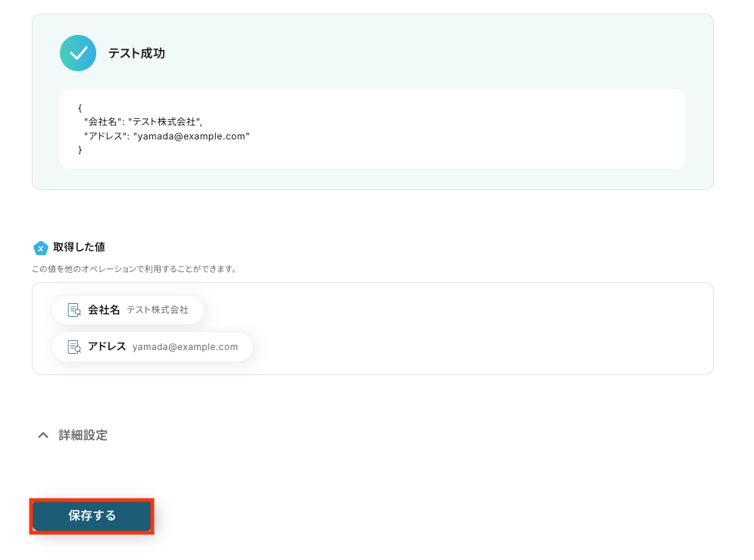Click the yamada@example.com value in アドレス chip
The image size is (754, 560).
[x=185, y=347]
